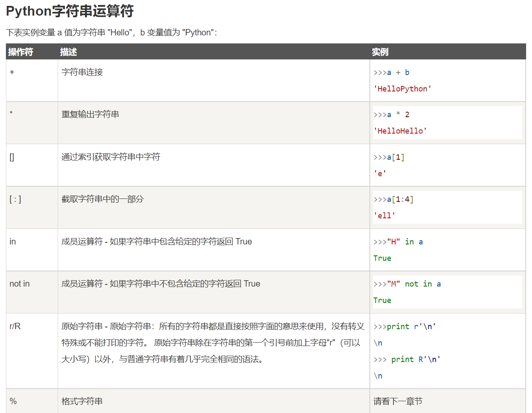Click the '[ : ]' slice operator cell
This screenshot has width=532, height=413.
click(x=32, y=207)
